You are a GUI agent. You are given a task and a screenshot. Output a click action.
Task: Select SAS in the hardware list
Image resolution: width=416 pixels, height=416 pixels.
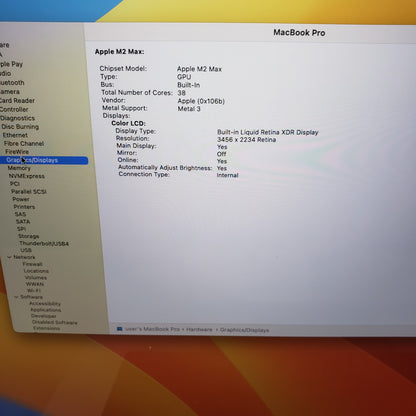[x=20, y=214]
